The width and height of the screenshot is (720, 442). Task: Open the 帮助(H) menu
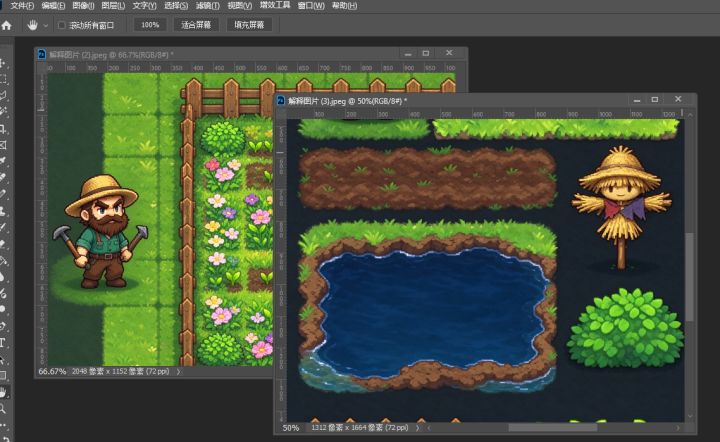[x=345, y=6]
